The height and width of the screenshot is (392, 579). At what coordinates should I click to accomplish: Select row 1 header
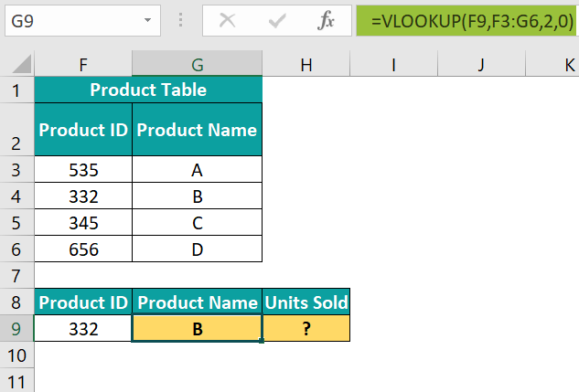[x=16, y=90]
